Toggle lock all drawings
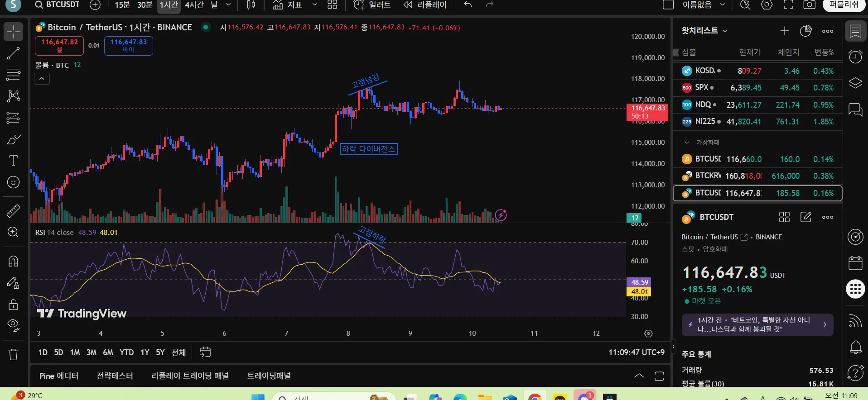The height and width of the screenshot is (400, 868). 13,304
